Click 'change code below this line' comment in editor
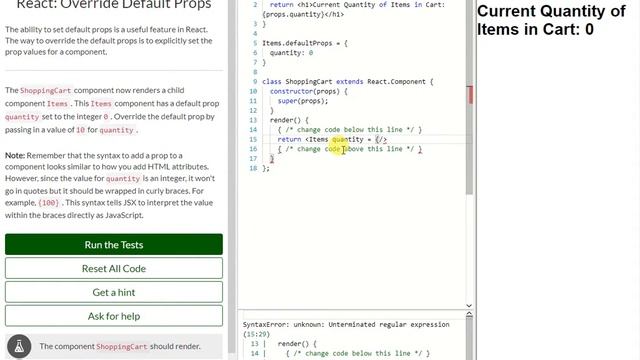Screen dimensions: 640x360 [x=350, y=129]
